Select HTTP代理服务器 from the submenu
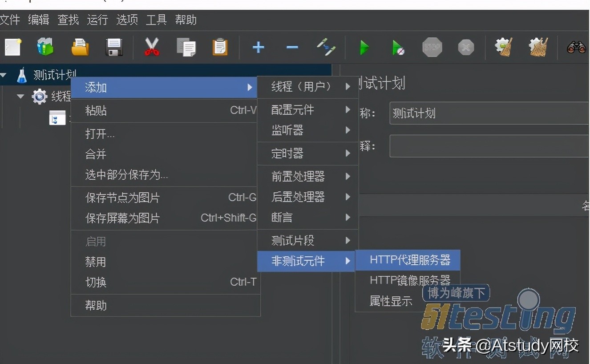The image size is (590, 364). click(408, 260)
